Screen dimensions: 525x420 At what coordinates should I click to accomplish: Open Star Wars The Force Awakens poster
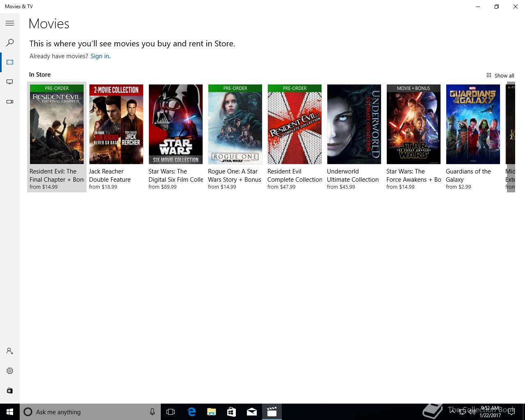(x=413, y=124)
